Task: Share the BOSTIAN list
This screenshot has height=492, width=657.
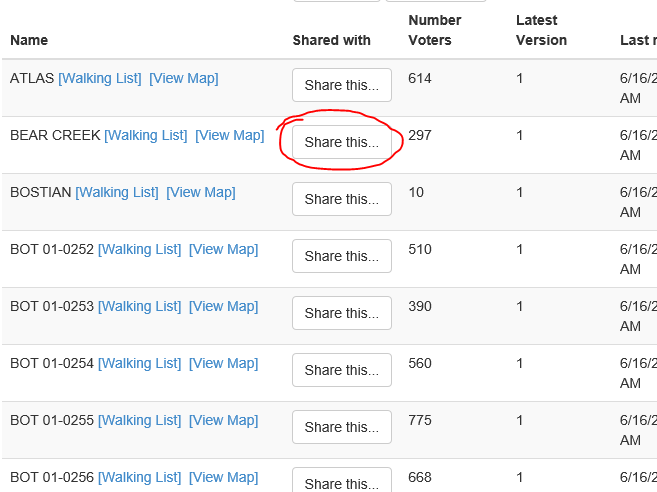Action: 341,199
